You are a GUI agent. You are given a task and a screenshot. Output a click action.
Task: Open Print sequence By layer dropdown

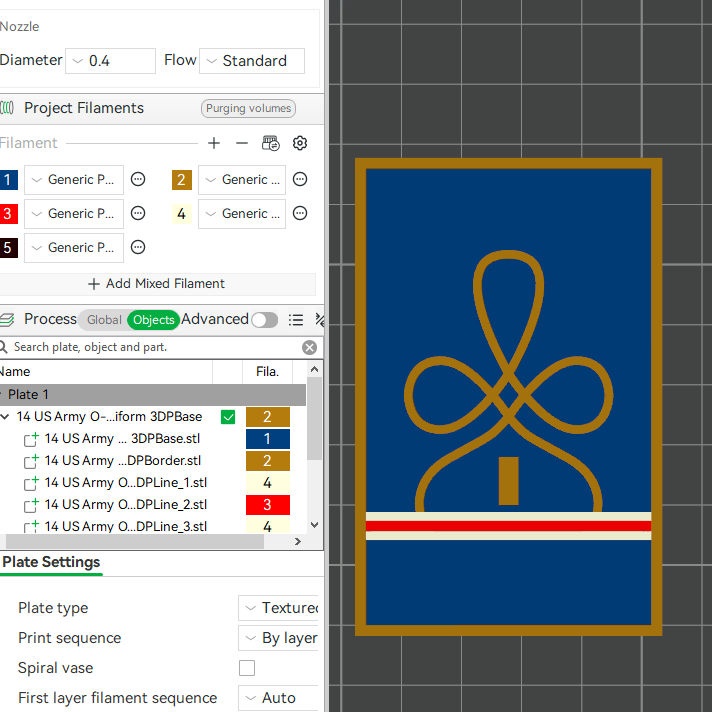coord(278,638)
